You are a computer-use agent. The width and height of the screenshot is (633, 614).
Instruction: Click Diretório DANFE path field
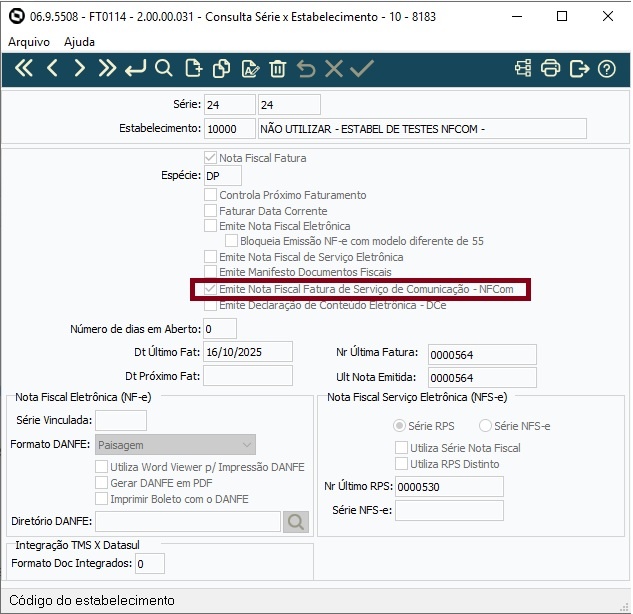coord(188,522)
